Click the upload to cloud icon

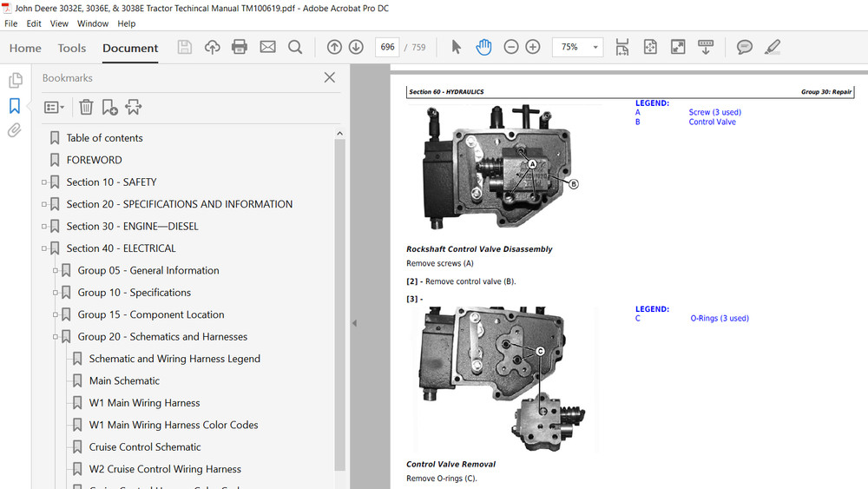[212, 47]
